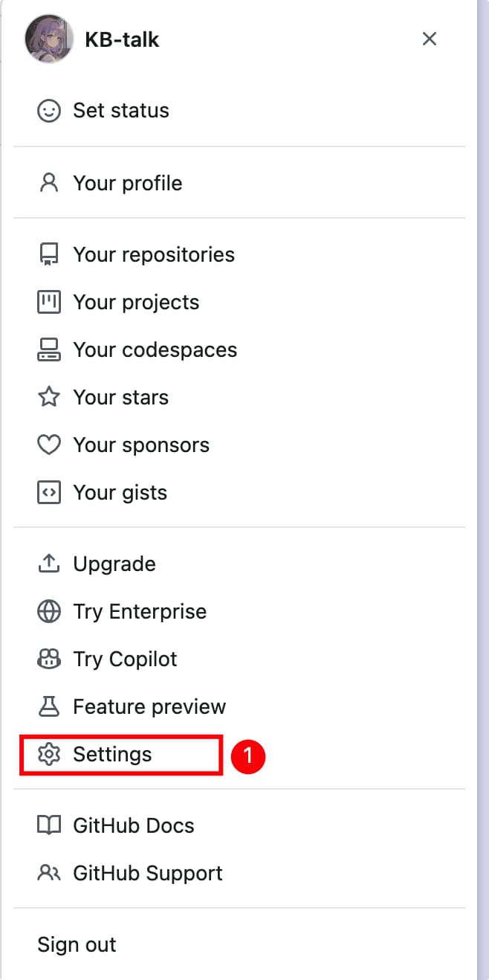Select Upgrade from the user menu

point(114,564)
